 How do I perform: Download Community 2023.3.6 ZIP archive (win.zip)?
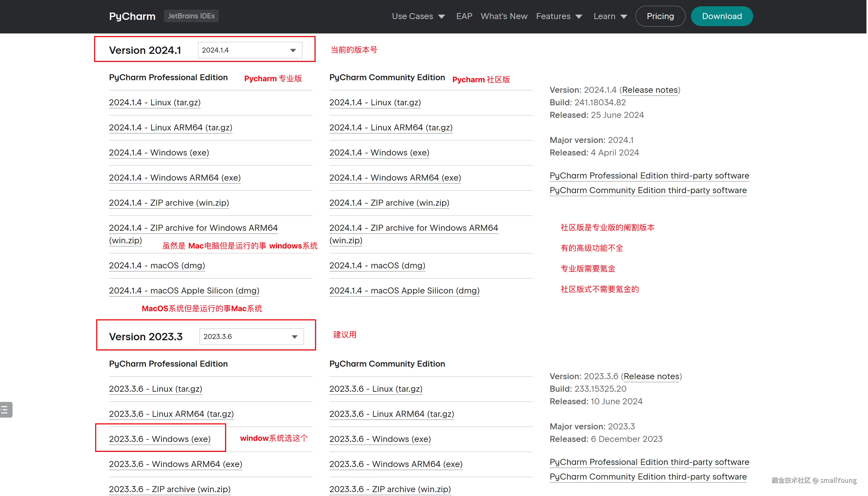coord(390,489)
